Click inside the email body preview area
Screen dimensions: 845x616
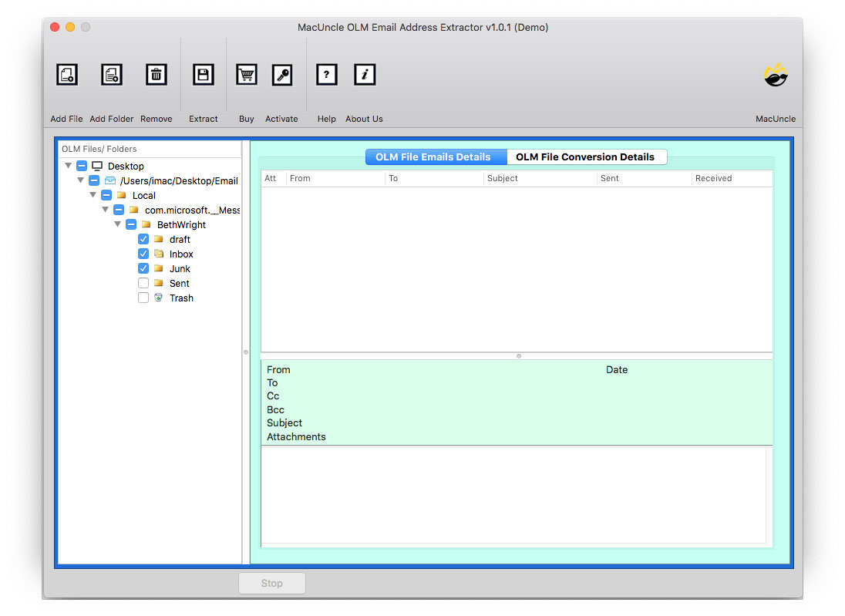pos(513,495)
